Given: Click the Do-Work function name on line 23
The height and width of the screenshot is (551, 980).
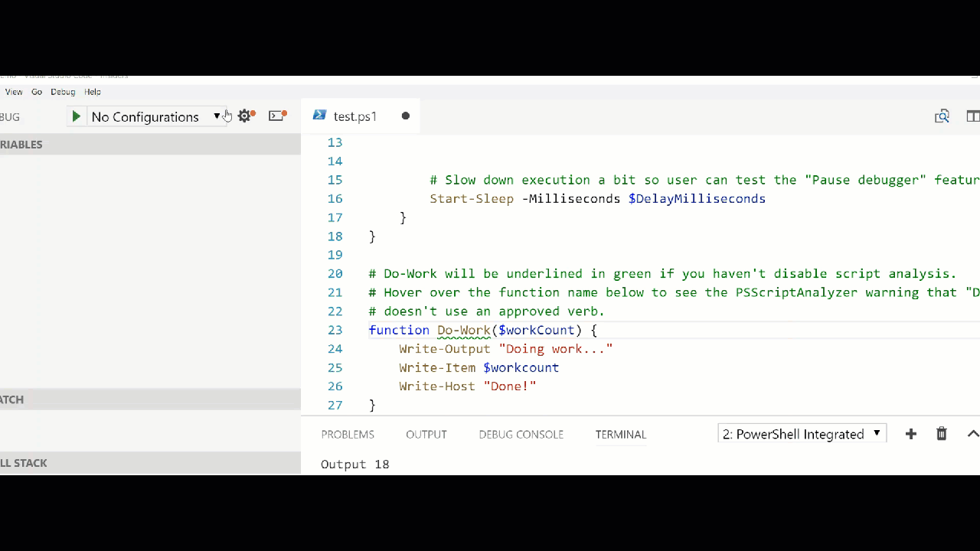Looking at the screenshot, I should pyautogui.click(x=464, y=330).
